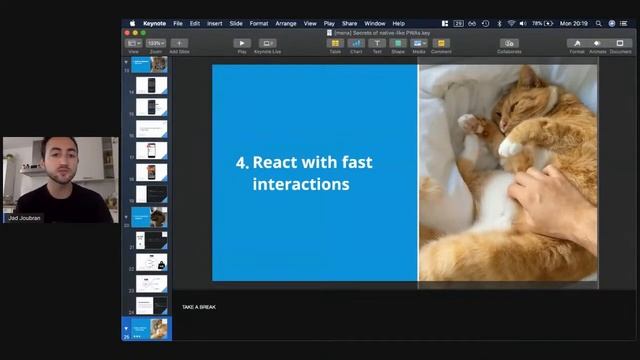Open the Slide menu
The height and width of the screenshot is (360, 640).
coord(236,24)
